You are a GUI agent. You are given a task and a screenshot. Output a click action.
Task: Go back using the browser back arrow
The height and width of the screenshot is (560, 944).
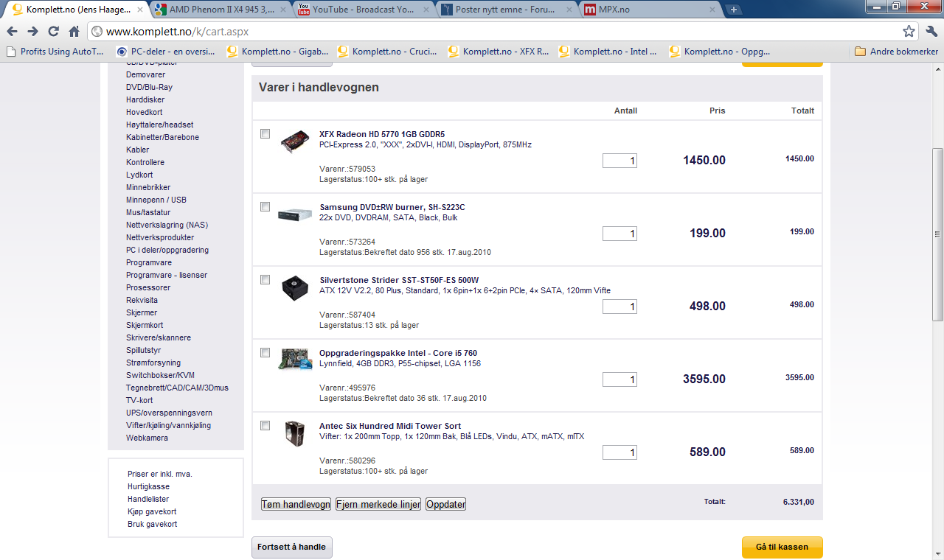coord(12,31)
